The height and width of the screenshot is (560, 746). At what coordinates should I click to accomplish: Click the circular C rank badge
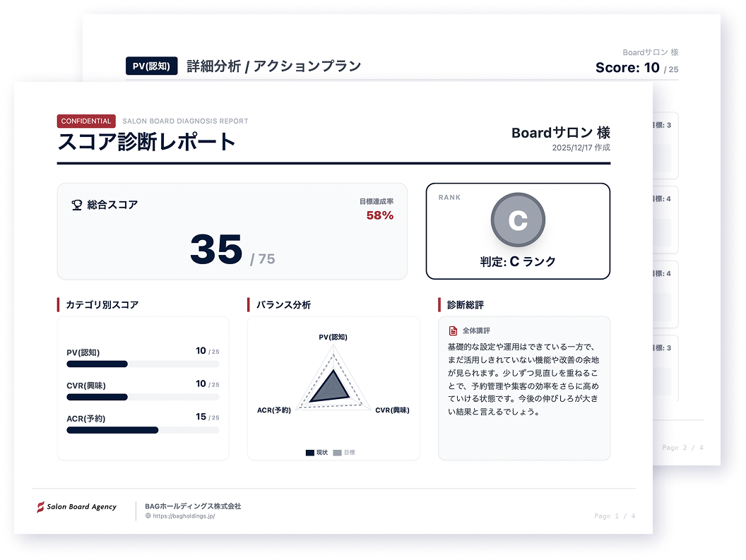point(518,220)
